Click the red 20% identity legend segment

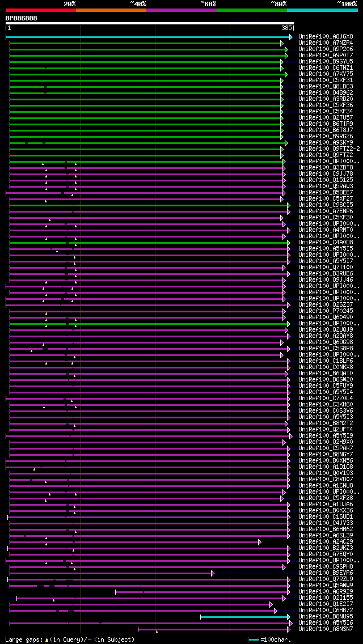pyautogui.click(x=41, y=10)
